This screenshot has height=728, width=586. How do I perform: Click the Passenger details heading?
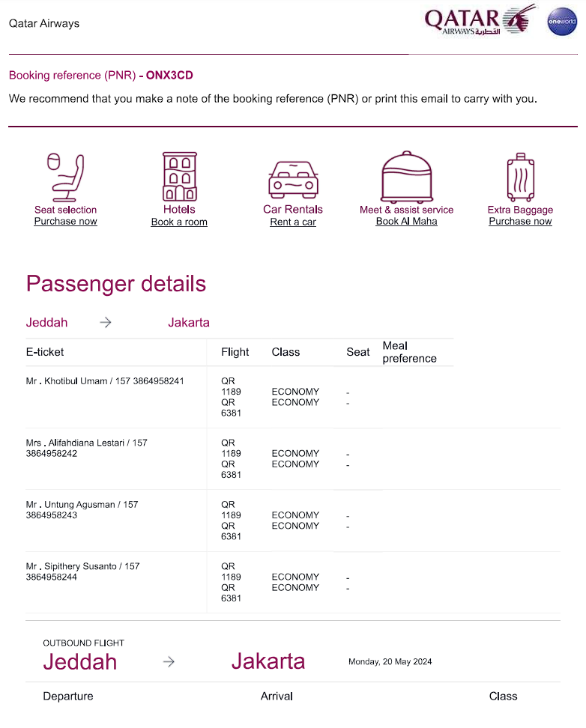(x=116, y=285)
